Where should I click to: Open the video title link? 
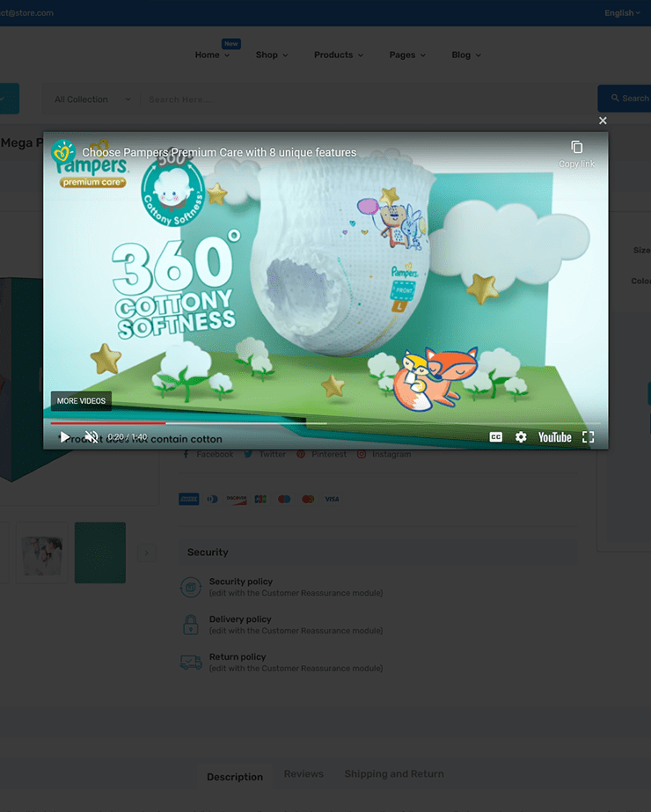[x=219, y=152]
